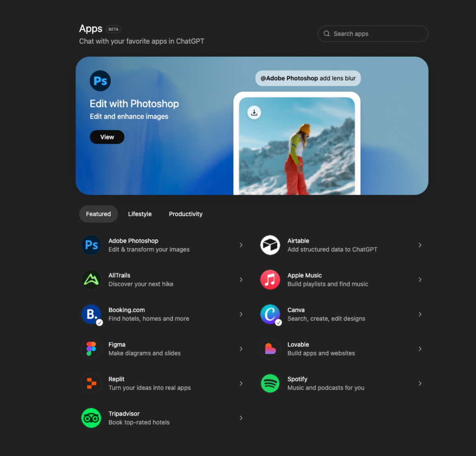
Task: Click the Search apps field
Action: pos(372,33)
